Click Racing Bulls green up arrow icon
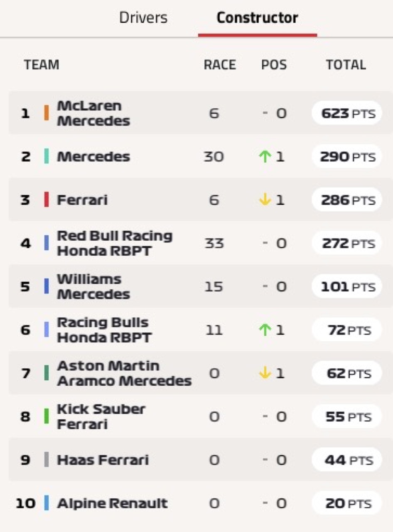393x532 pixels. pos(265,330)
